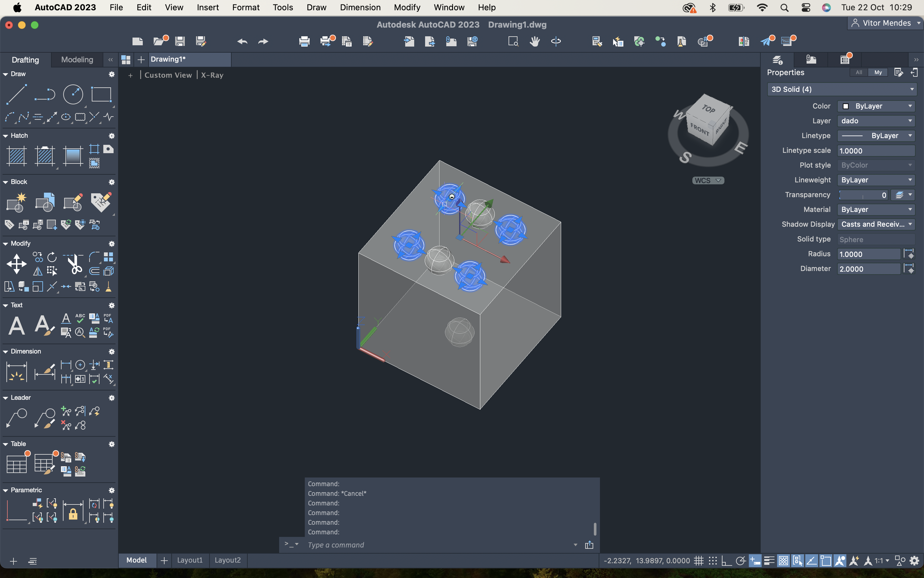924x578 pixels.
Task: Open the Format menu
Action: coord(245,7)
